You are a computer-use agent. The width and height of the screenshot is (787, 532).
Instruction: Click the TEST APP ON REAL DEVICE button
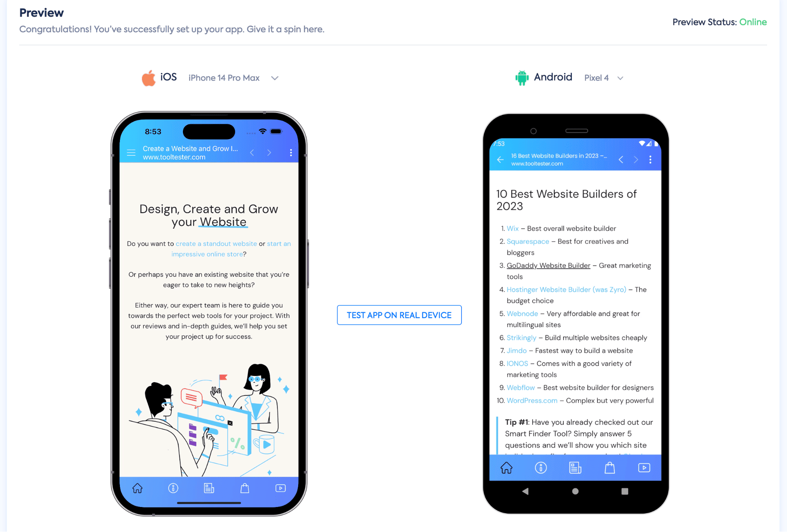(x=399, y=315)
